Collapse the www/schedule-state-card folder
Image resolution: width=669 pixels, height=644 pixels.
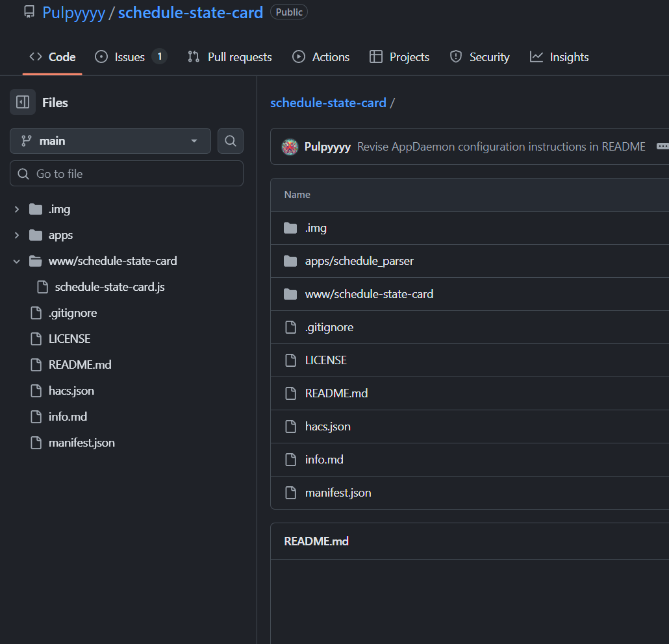[x=17, y=261]
